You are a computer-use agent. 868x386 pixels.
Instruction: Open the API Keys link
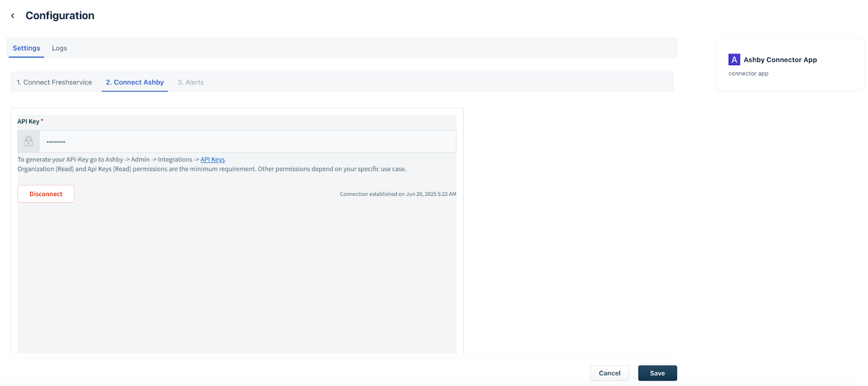point(213,160)
